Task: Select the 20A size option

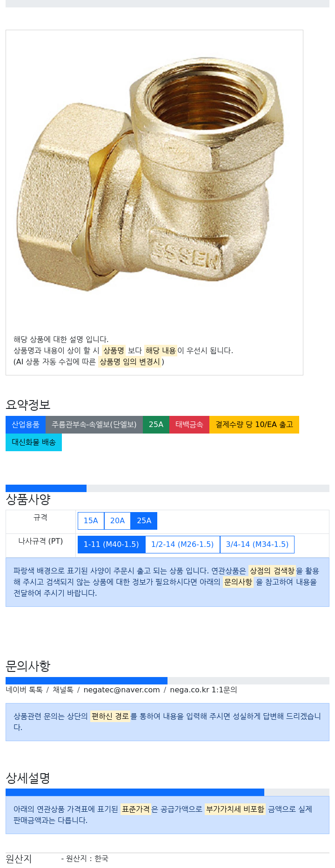Action: (117, 521)
